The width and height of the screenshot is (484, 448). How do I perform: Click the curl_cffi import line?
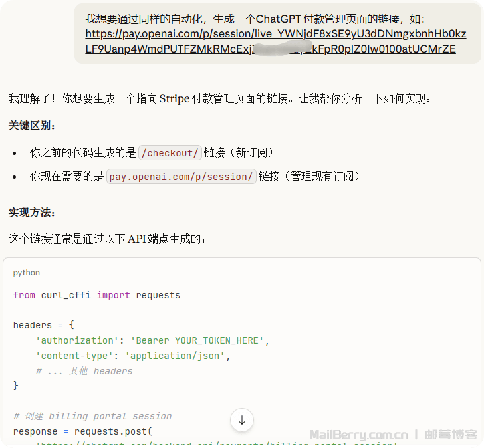[96, 295]
